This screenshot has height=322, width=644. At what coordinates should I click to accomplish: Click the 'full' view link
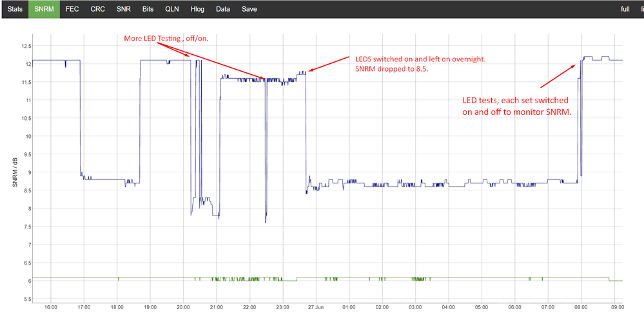pyautogui.click(x=625, y=9)
